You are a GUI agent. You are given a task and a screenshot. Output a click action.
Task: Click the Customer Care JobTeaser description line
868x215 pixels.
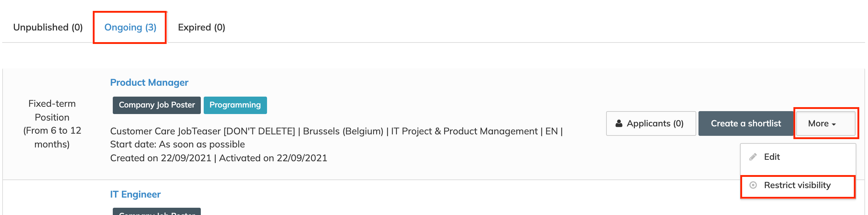[x=336, y=131]
